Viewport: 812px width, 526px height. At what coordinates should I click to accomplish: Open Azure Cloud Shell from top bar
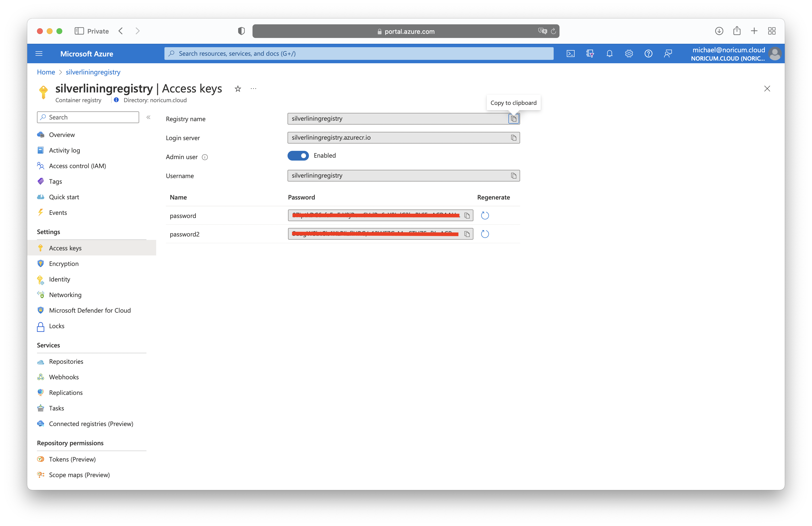point(570,54)
